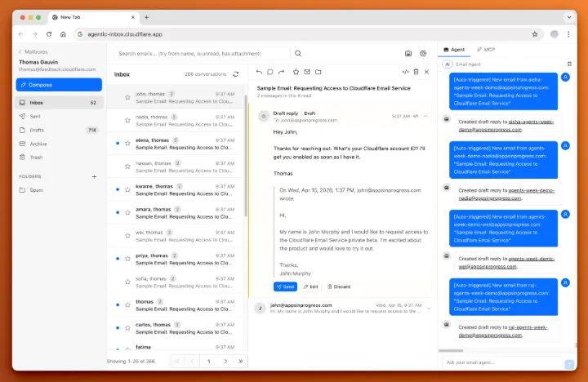Star the john, thomas conversation
Image resolution: width=588 pixels, height=382 pixels.
(127, 97)
